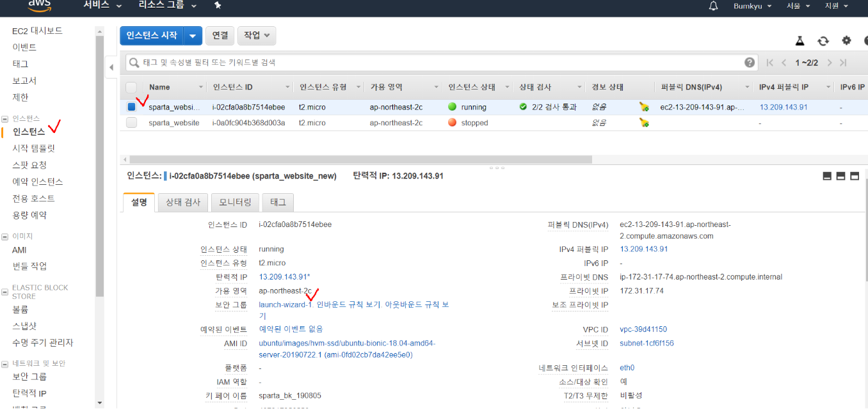Viewport: 868px width, 410px height.
Task: Toggle the select-all instances checkbox
Action: 131,87
